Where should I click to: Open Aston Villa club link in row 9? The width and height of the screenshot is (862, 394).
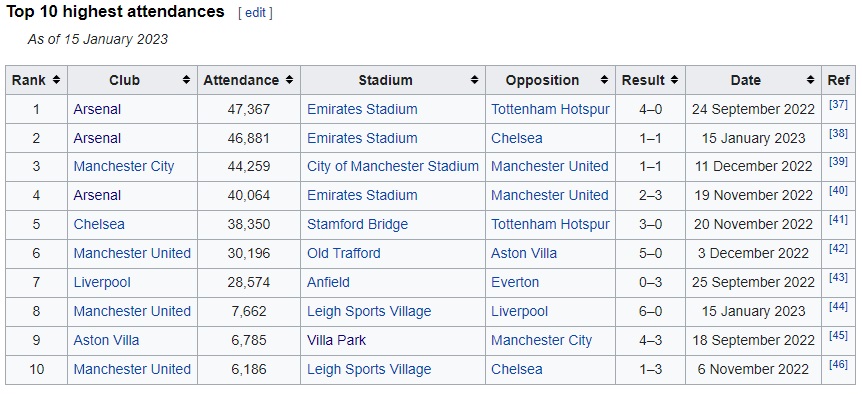coord(107,340)
